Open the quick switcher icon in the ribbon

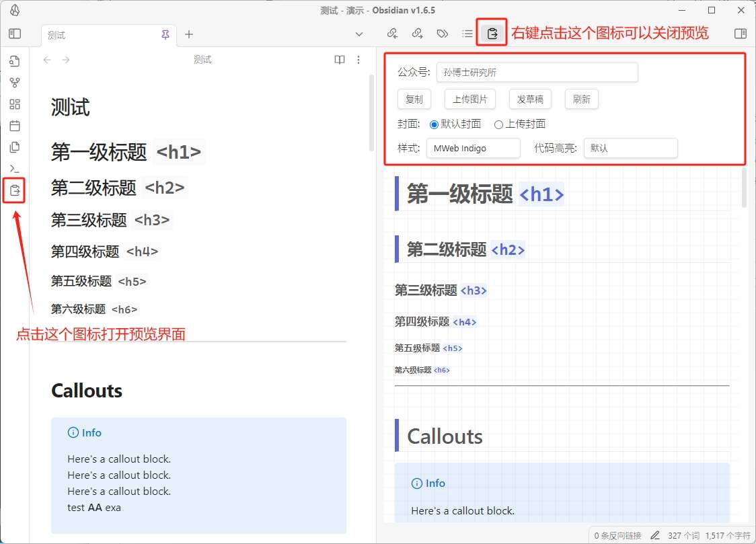click(x=15, y=62)
